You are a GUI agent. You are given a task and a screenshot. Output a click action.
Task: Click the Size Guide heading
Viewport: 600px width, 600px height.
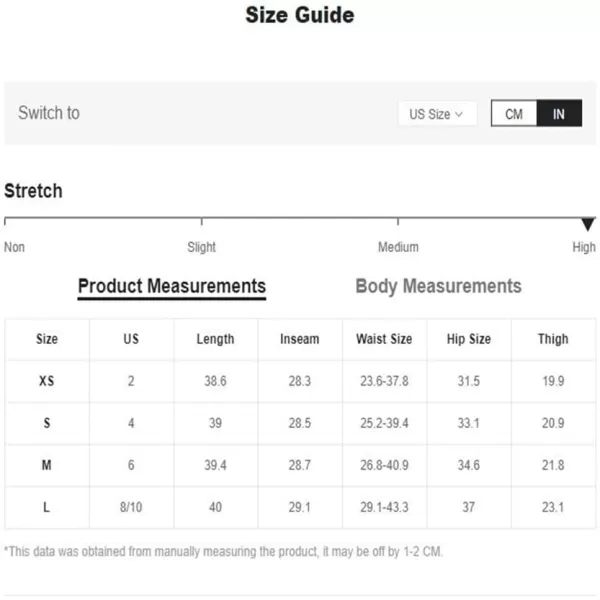coord(299,16)
